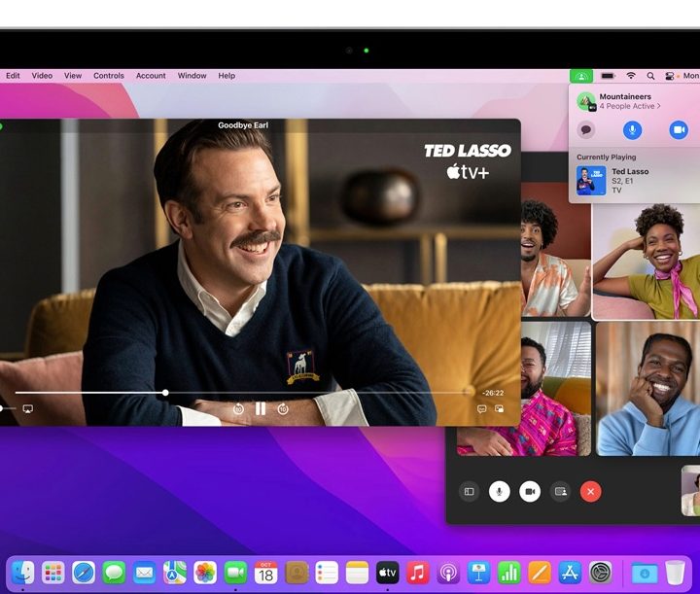Open Reminders from the Dock

[x=327, y=573]
